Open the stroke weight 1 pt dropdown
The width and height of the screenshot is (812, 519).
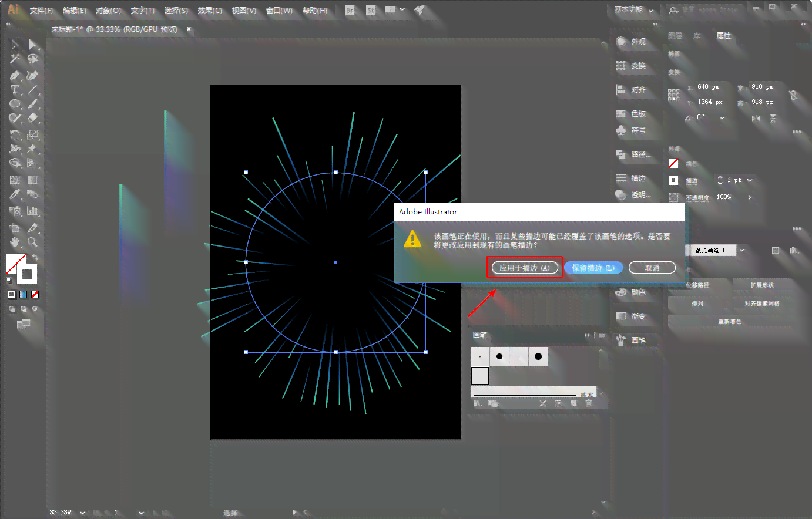click(750, 180)
